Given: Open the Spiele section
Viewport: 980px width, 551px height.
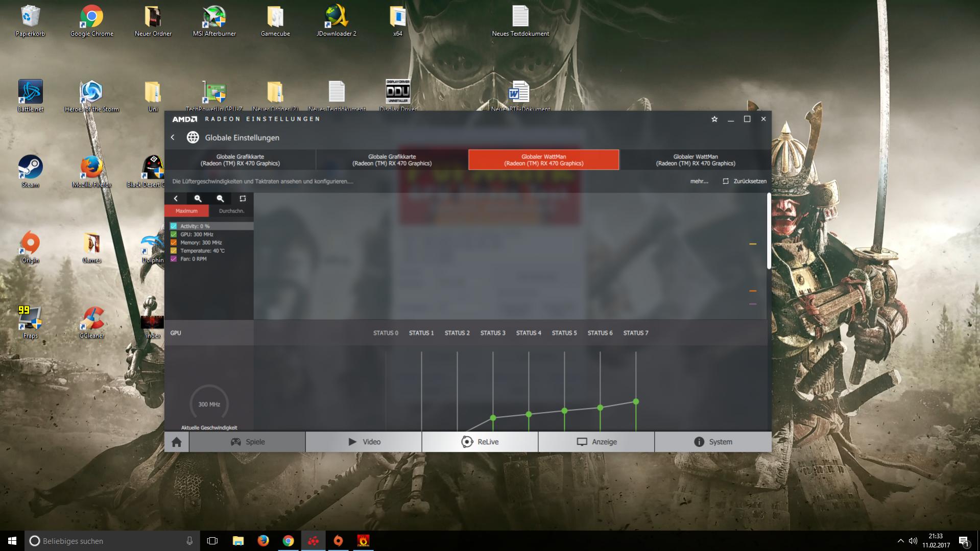Looking at the screenshot, I should point(247,442).
